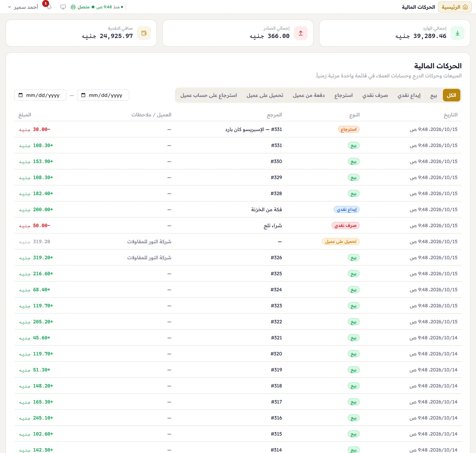Go to الرئيسية home button
Viewport: 476px width, 453px height.
point(455,7)
